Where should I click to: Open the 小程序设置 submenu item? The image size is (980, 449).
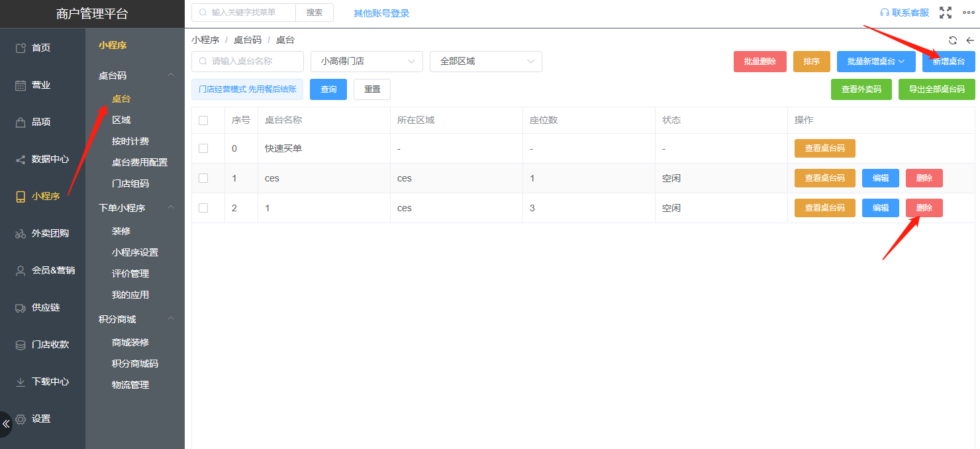pos(135,252)
